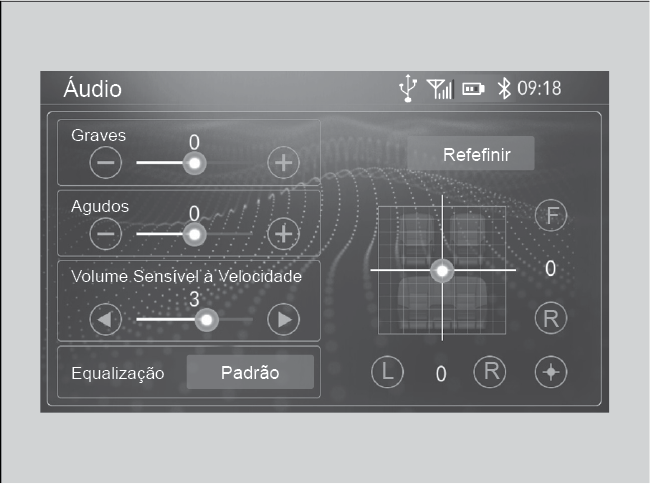The image size is (650, 484).
Task: Lower treble using Agudos minus button
Action: click(106, 234)
